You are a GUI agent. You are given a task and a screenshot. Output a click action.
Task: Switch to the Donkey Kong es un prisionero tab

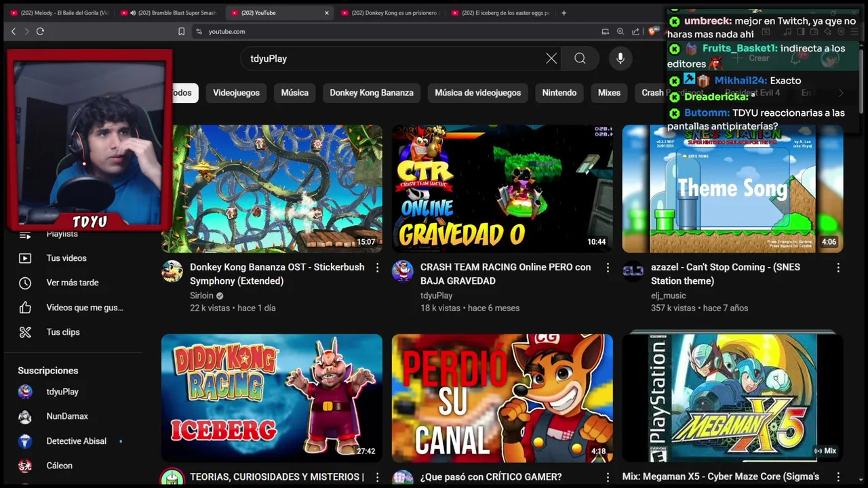pyautogui.click(x=391, y=13)
